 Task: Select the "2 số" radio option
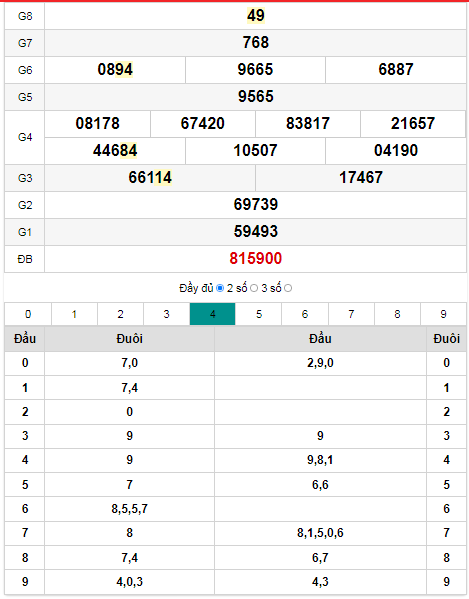click(x=254, y=288)
